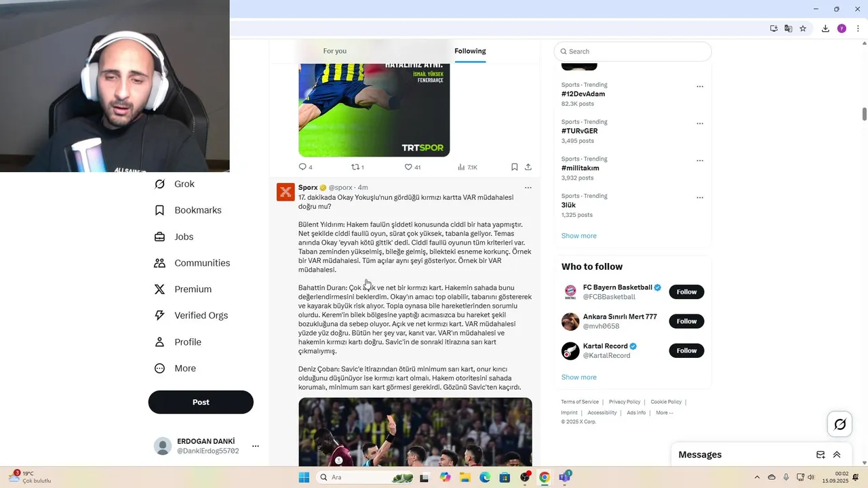View analytics showing 7.1K views

pos(467,167)
